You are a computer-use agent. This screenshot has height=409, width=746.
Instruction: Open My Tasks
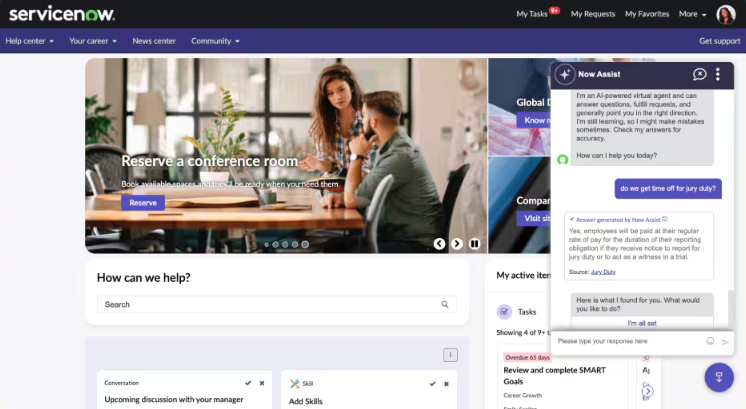(532, 14)
